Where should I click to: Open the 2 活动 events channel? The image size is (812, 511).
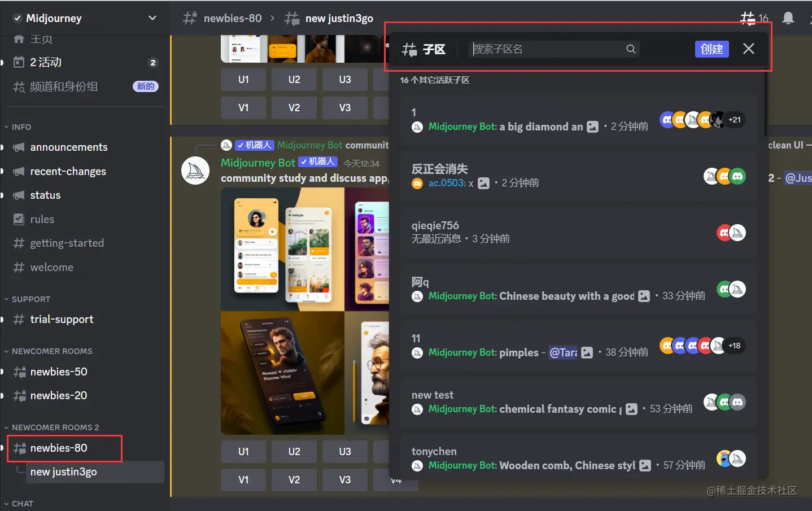pyautogui.click(x=85, y=62)
